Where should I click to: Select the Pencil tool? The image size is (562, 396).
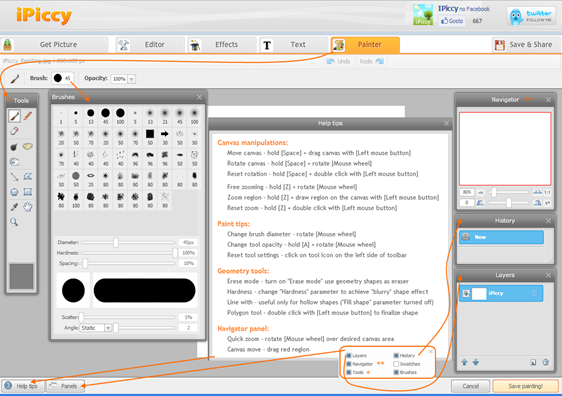click(28, 116)
